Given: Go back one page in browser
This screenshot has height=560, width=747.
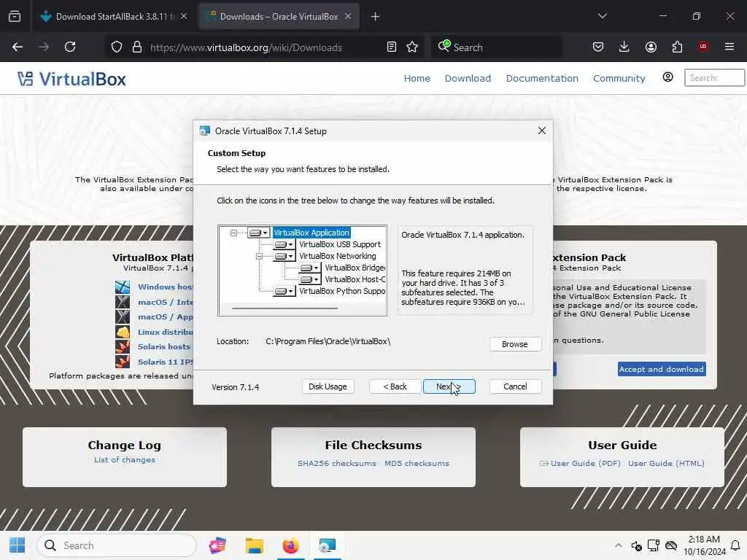Looking at the screenshot, I should 18,47.
